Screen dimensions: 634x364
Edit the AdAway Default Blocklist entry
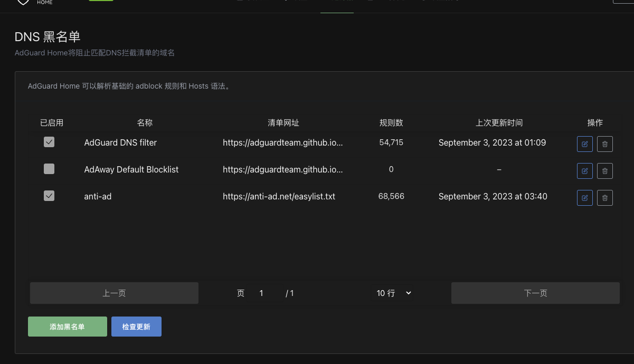coord(584,171)
